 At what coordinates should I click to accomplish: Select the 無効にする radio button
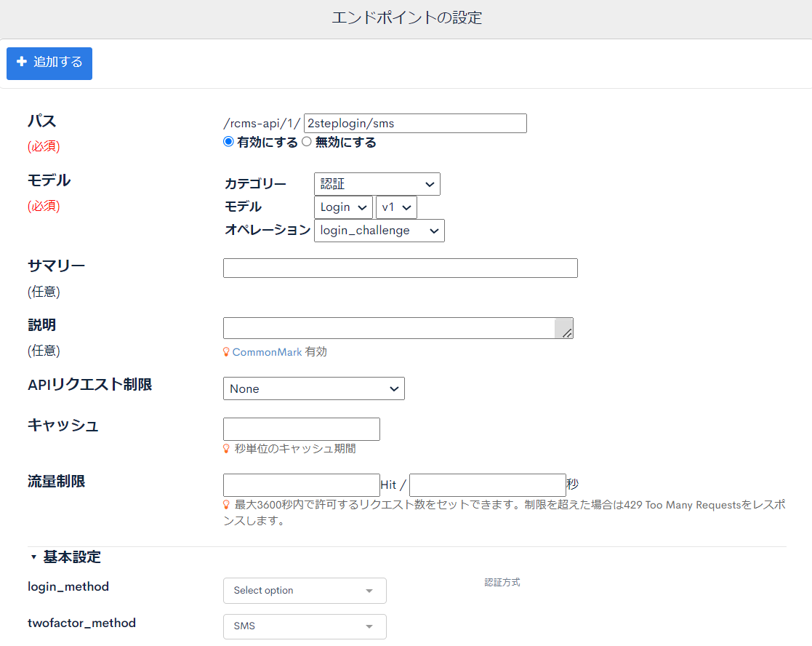pos(307,141)
